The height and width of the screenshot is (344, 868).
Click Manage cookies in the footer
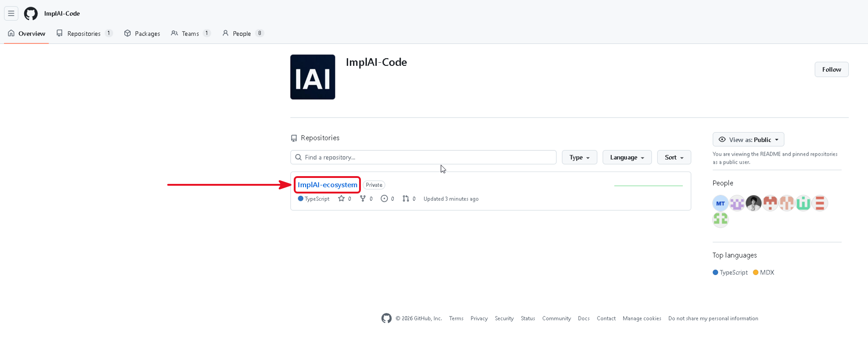642,318
